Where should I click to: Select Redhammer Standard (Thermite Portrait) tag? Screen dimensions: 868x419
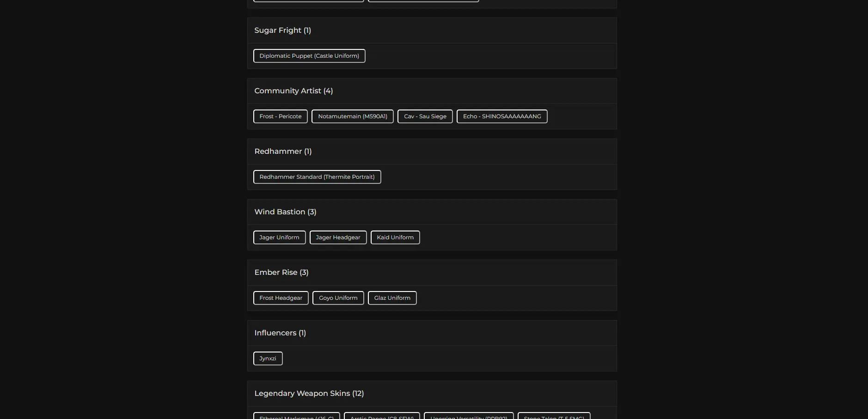[317, 177]
